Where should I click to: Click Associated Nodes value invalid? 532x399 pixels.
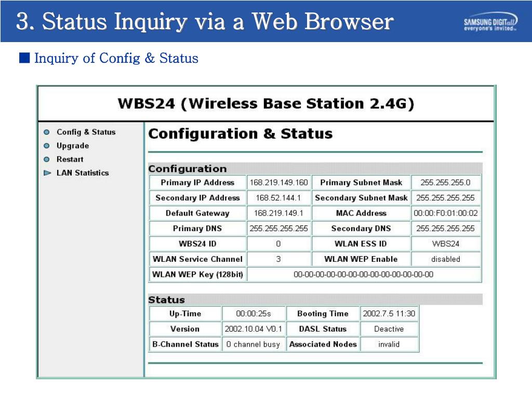click(389, 344)
